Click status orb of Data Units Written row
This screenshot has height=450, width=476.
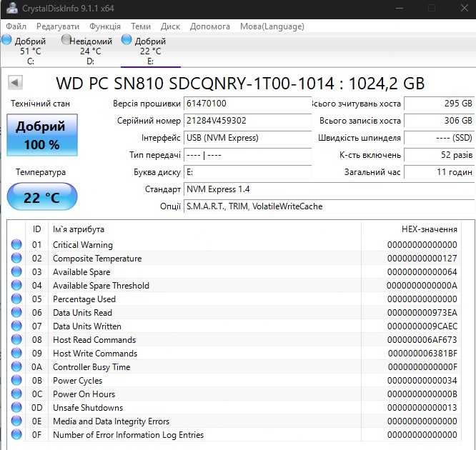coord(16,326)
